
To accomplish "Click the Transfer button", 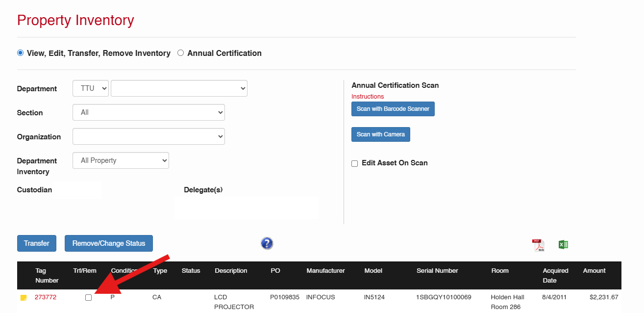I will [x=37, y=243].
